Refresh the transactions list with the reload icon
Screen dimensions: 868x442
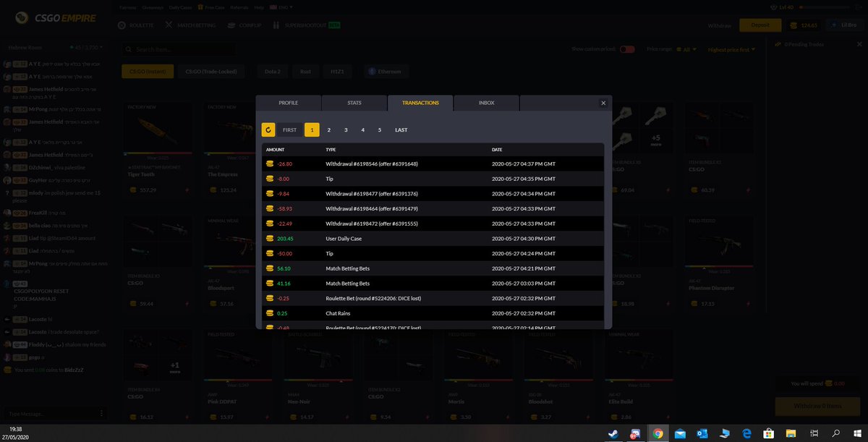[x=268, y=130]
